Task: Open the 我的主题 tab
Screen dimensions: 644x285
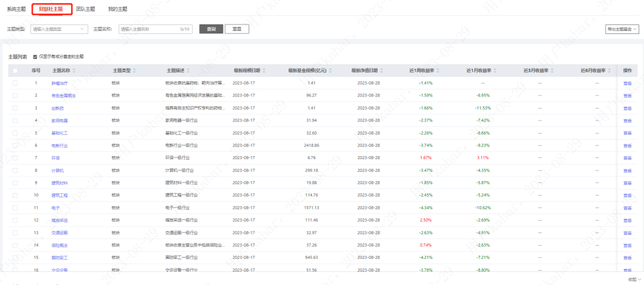Action: click(x=117, y=10)
